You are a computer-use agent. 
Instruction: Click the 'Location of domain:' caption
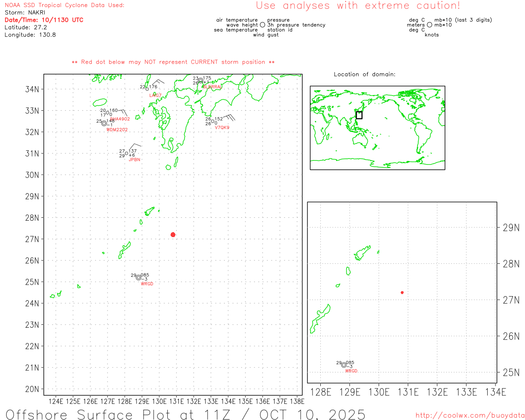365,74
